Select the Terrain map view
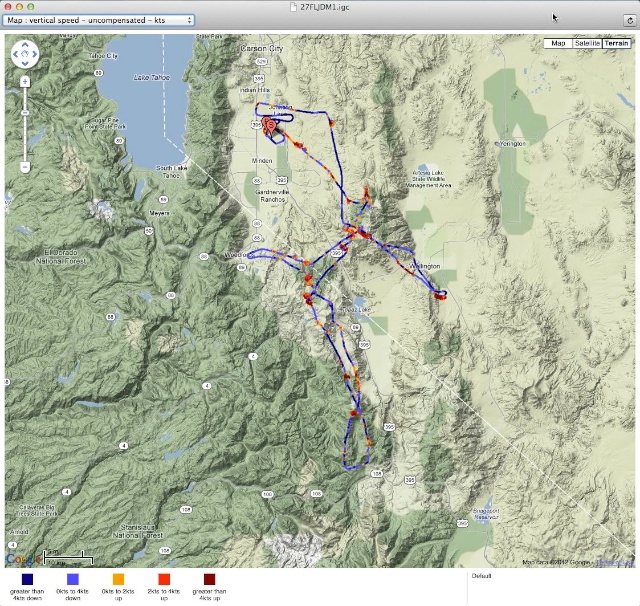Image resolution: width=640 pixels, height=606 pixels. coord(617,43)
